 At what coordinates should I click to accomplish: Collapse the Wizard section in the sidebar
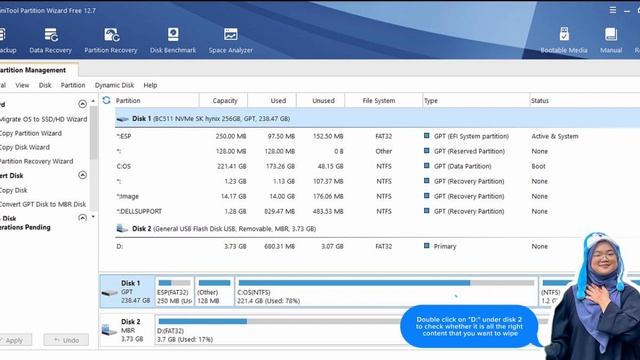point(82,104)
